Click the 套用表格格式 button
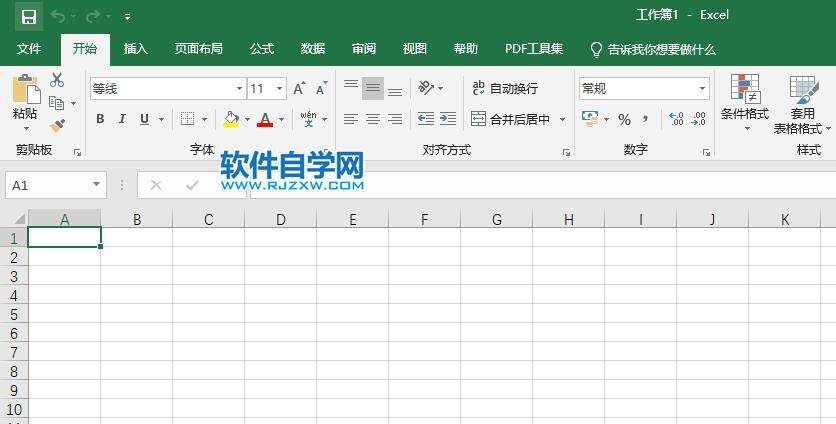Image resolution: width=836 pixels, height=424 pixels. [801, 105]
